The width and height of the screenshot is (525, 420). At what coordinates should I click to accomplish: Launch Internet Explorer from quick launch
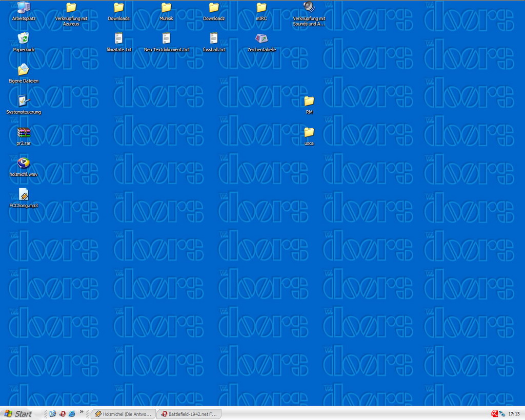pos(72,414)
